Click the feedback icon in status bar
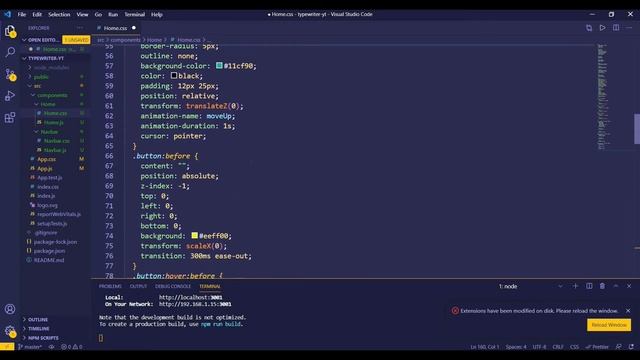This screenshot has height=360, width=640. point(619,347)
